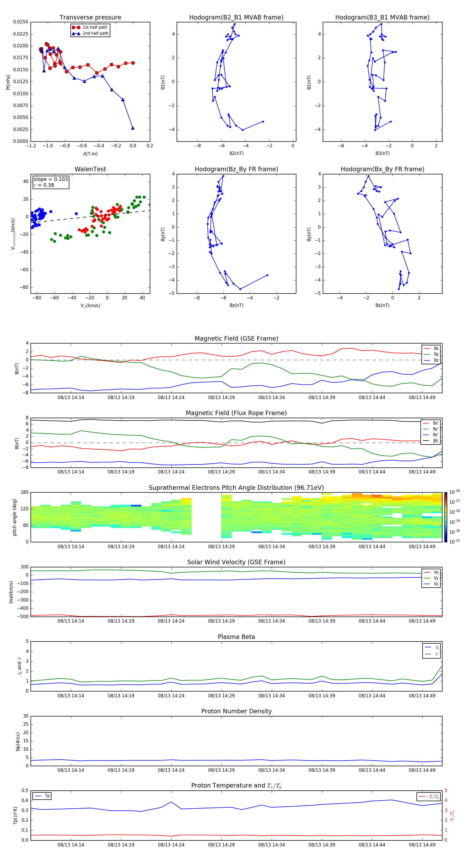
Task: Click the 'B3(nT)' x-axis label
Action: coord(382,153)
